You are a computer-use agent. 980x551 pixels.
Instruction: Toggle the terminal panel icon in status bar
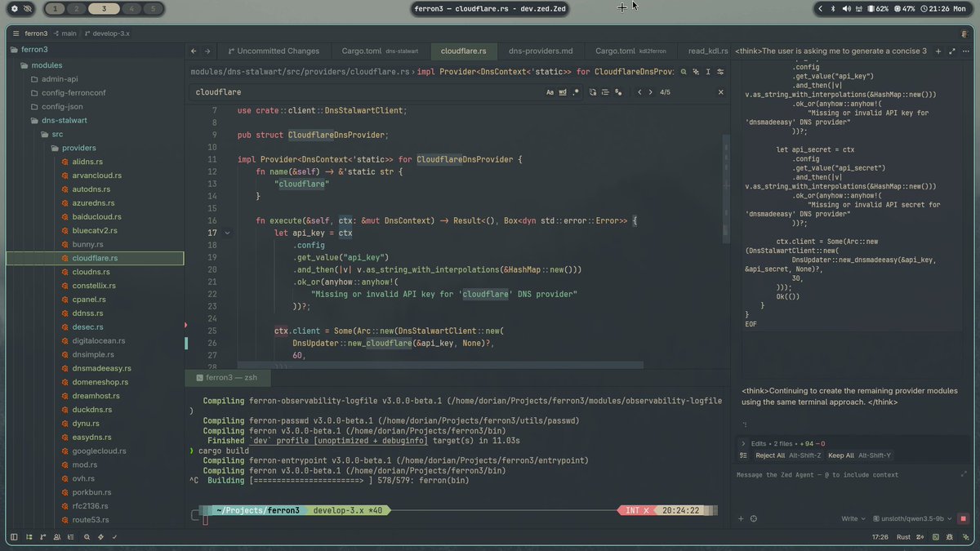pyautogui.click(x=936, y=536)
